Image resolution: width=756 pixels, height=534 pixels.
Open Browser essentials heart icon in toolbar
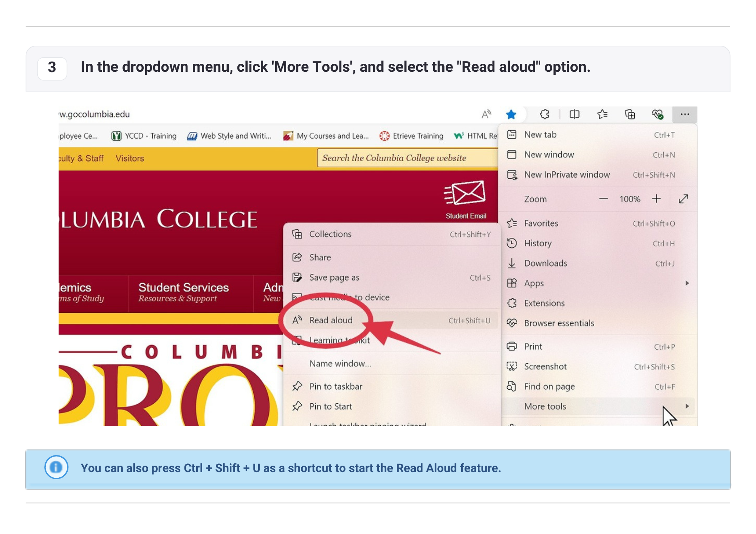[657, 114]
